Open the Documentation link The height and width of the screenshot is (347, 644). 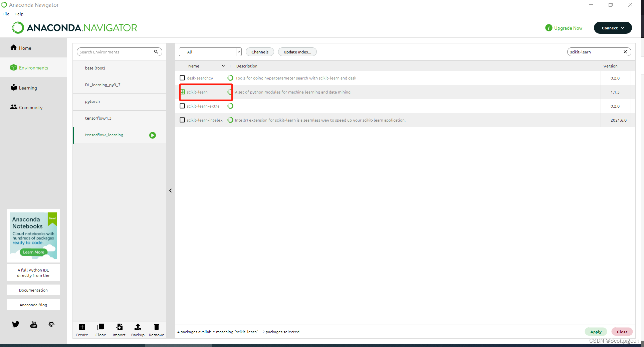tap(33, 290)
